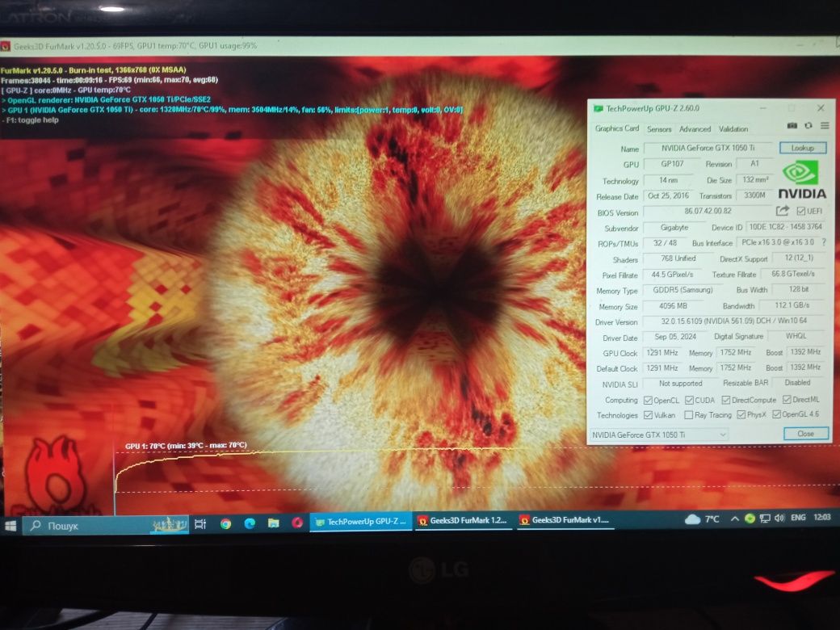Launch Microsoft Edge from the taskbar
This screenshot has width=840, height=630.
coord(250,523)
